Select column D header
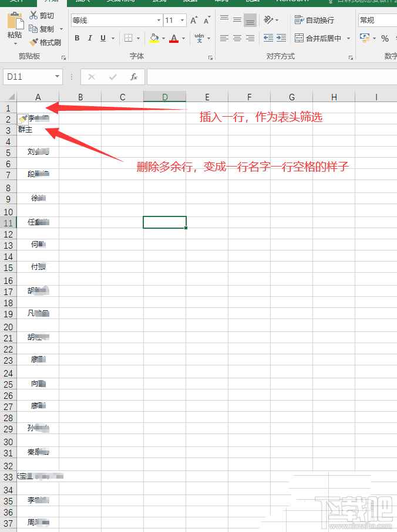The image size is (397, 532). click(x=164, y=97)
